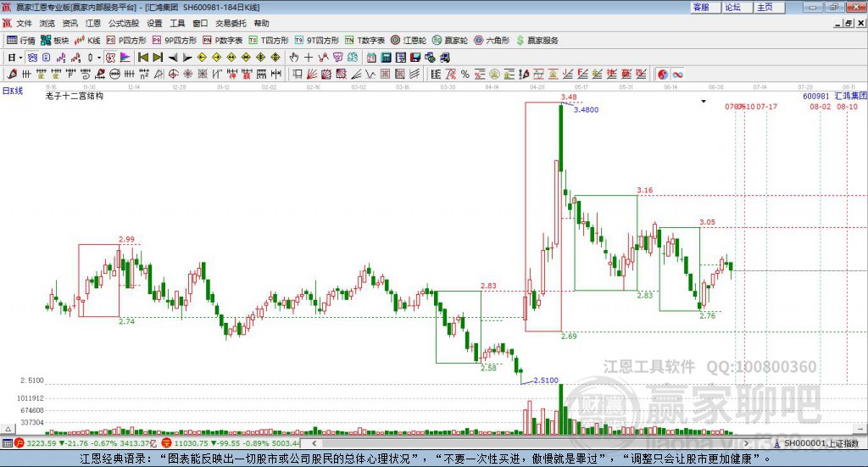The width and height of the screenshot is (868, 467).
Task: Open the T四方形 time square
Action: (x=269, y=41)
